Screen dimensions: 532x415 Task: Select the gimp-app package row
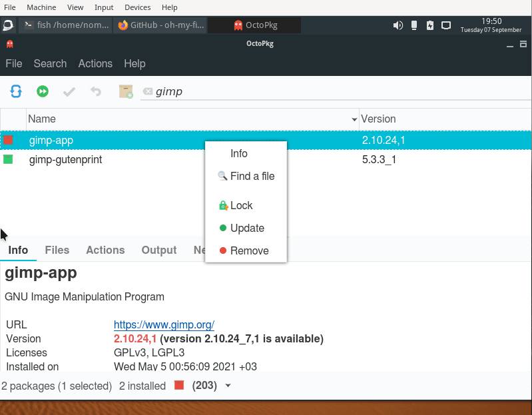pos(266,140)
